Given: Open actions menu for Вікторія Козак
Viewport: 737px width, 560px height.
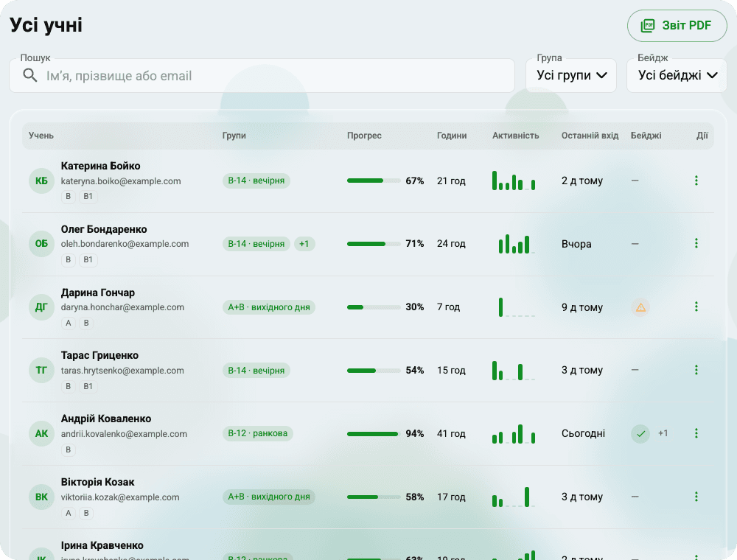Looking at the screenshot, I should point(696,497).
